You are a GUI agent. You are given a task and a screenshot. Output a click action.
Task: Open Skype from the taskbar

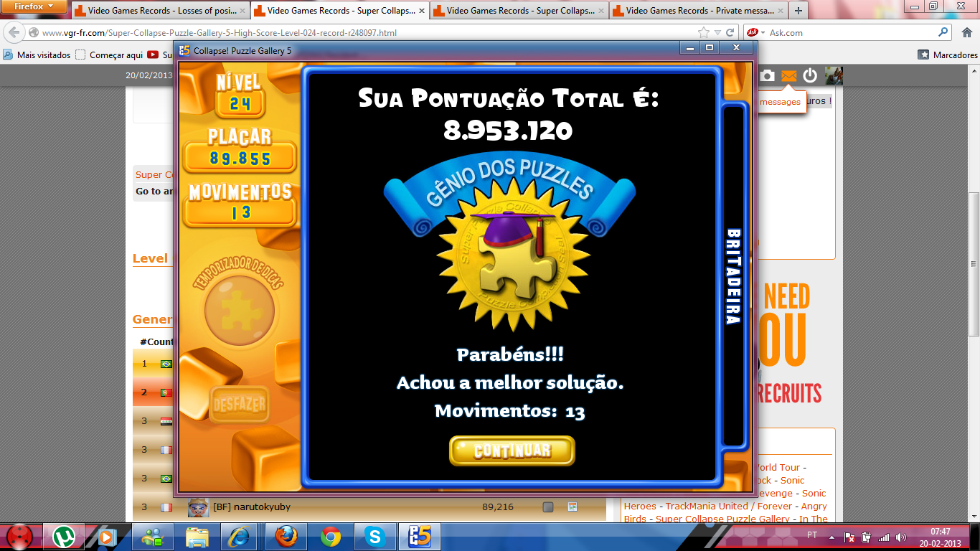tap(374, 536)
